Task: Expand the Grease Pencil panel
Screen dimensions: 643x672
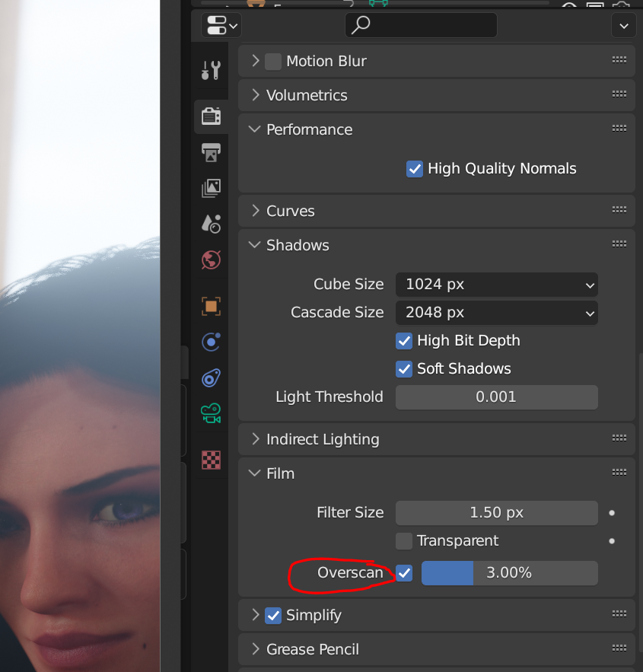Action: point(256,649)
